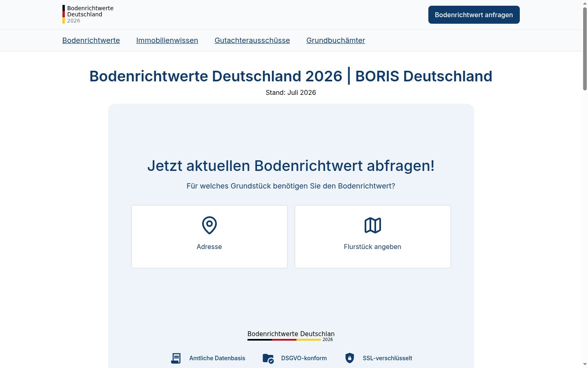Open the Immobilienwissen nav link
This screenshot has width=588, height=368.
click(x=167, y=40)
